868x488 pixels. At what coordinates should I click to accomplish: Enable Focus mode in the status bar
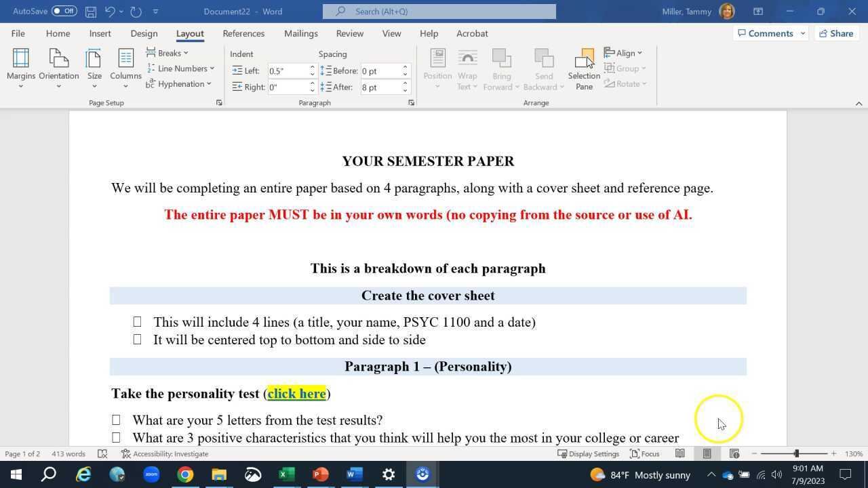(645, 453)
